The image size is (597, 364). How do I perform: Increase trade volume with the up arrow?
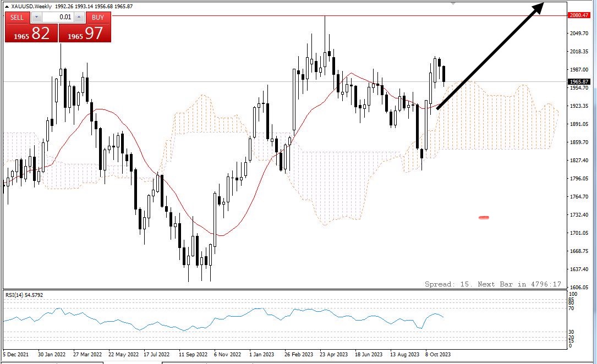click(79, 17)
